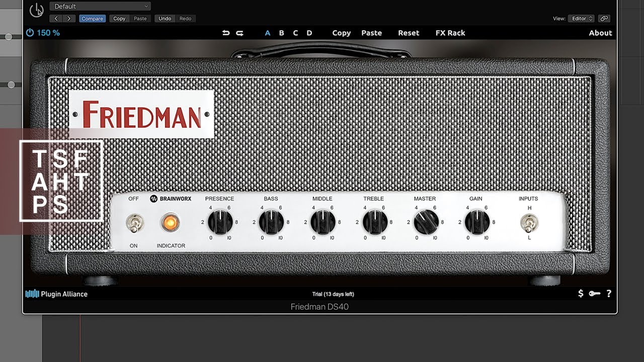644x362 pixels.
Task: Click Reset in plugin toolbar
Action: coord(409,33)
